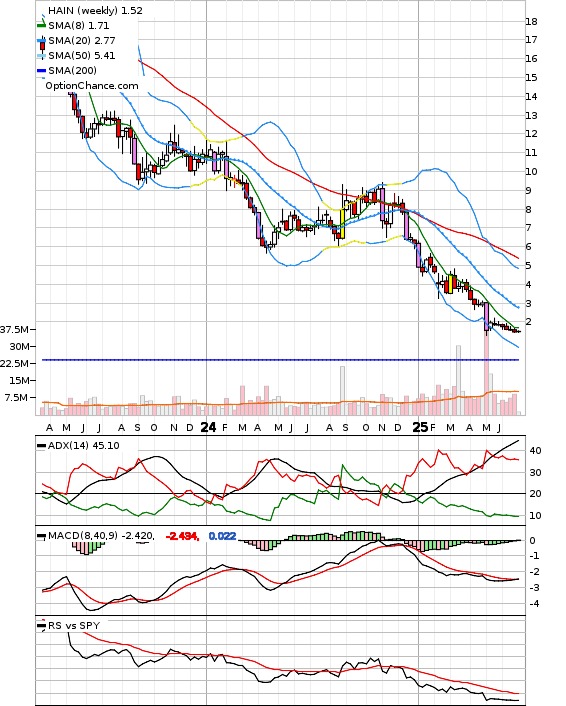Click the ADX 40 level on right axis
Viewport: 566px width, 706px height.
tap(535, 450)
